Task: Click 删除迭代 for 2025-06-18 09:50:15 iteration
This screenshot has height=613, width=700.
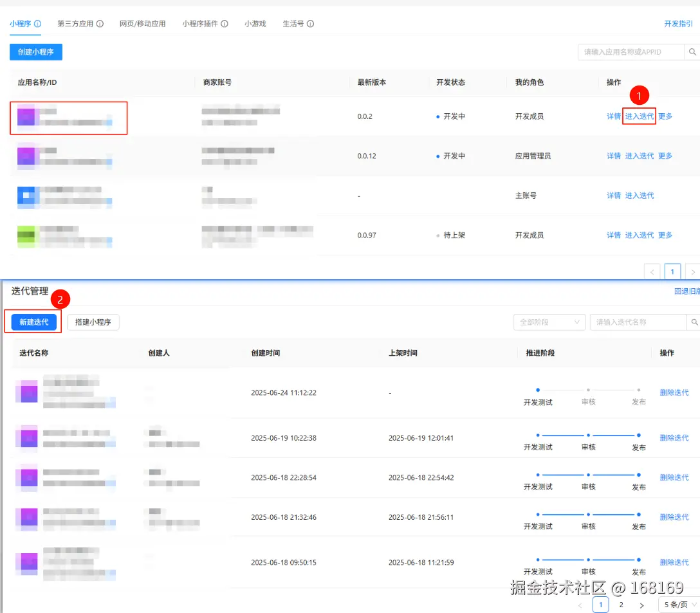Action: (x=674, y=562)
